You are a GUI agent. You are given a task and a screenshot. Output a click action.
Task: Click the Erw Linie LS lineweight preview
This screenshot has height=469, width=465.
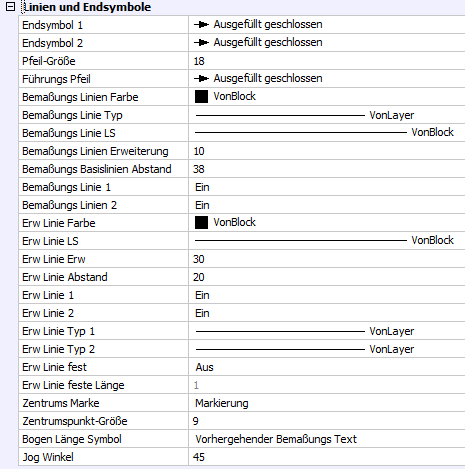[301, 240]
